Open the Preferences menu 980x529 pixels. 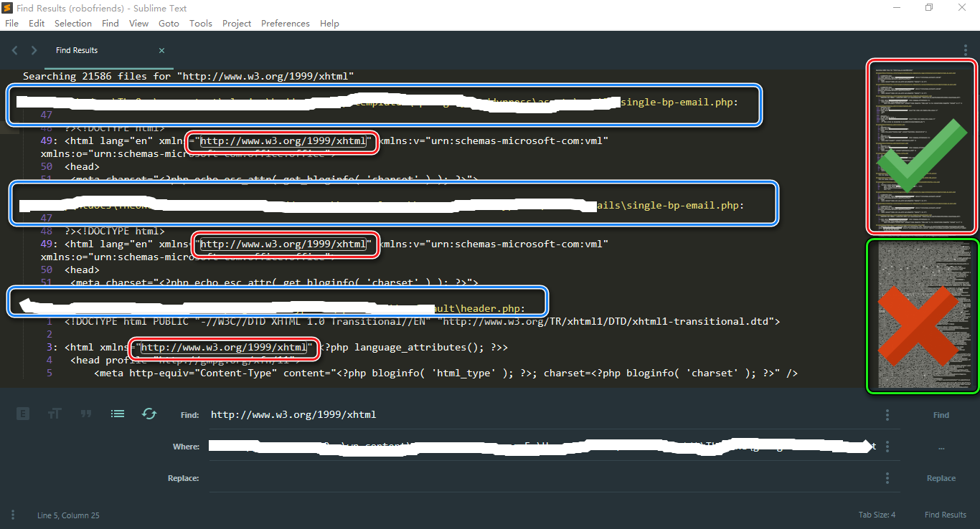285,23
